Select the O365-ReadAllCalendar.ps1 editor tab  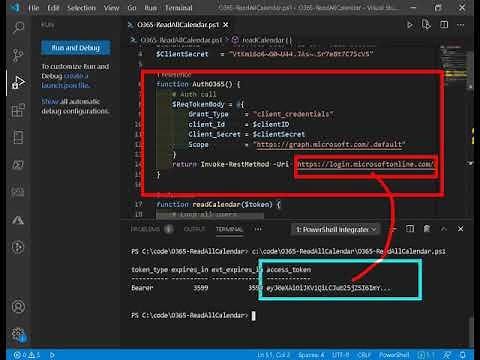coord(178,25)
